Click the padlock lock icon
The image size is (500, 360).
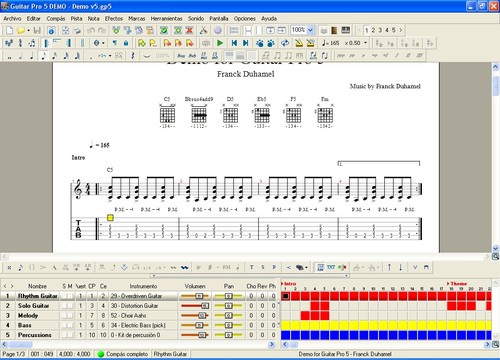point(126,43)
